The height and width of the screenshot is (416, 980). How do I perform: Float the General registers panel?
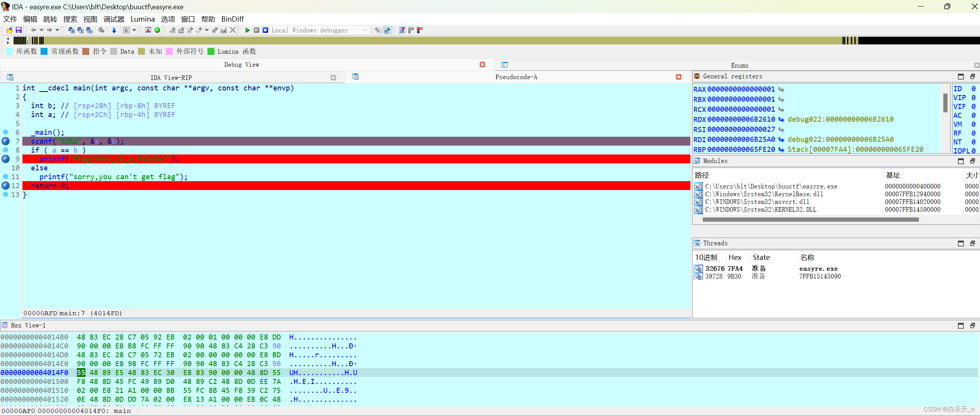click(973, 76)
